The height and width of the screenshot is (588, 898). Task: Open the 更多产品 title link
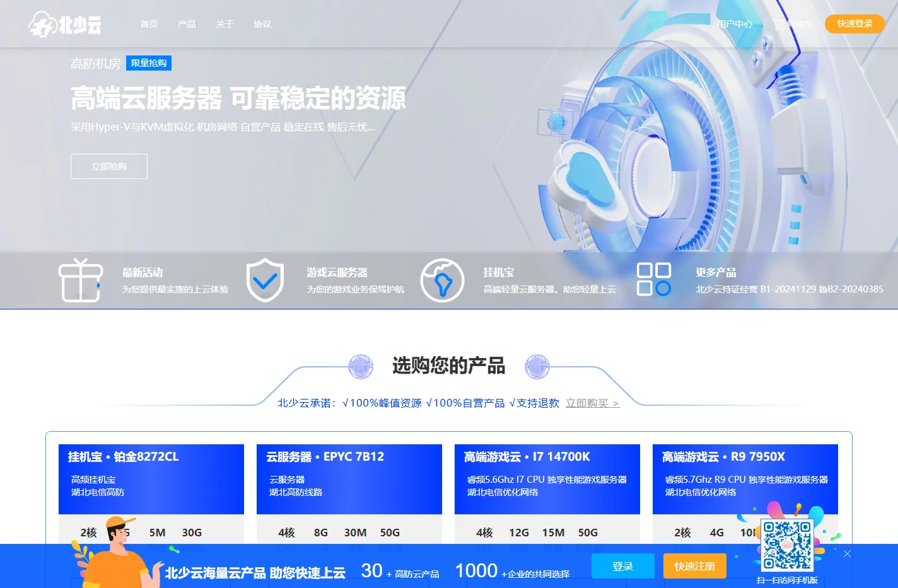pyautogui.click(x=716, y=272)
